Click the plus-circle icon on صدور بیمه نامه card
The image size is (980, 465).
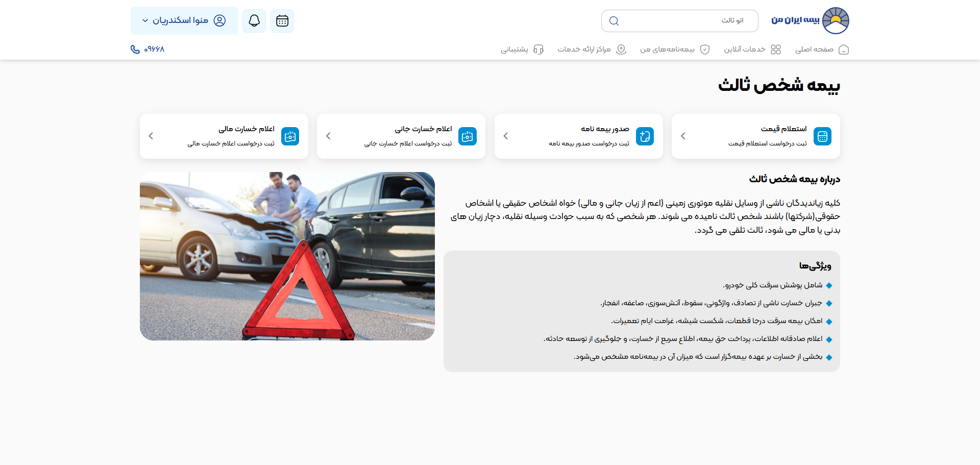(645, 136)
